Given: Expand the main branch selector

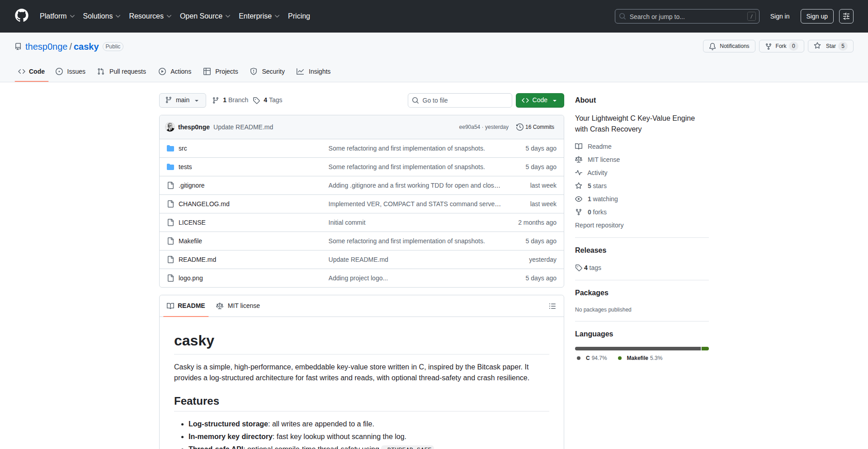Looking at the screenshot, I should pos(182,100).
